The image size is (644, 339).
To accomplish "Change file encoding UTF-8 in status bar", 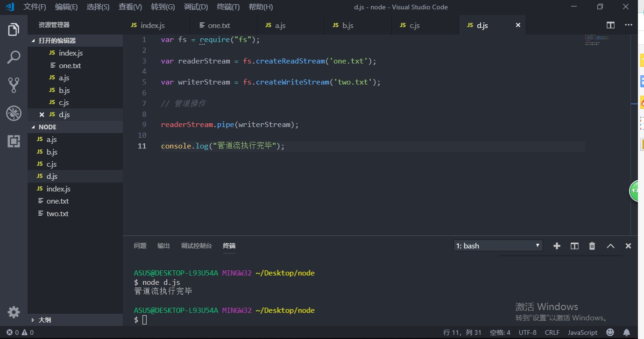I will click(x=528, y=332).
